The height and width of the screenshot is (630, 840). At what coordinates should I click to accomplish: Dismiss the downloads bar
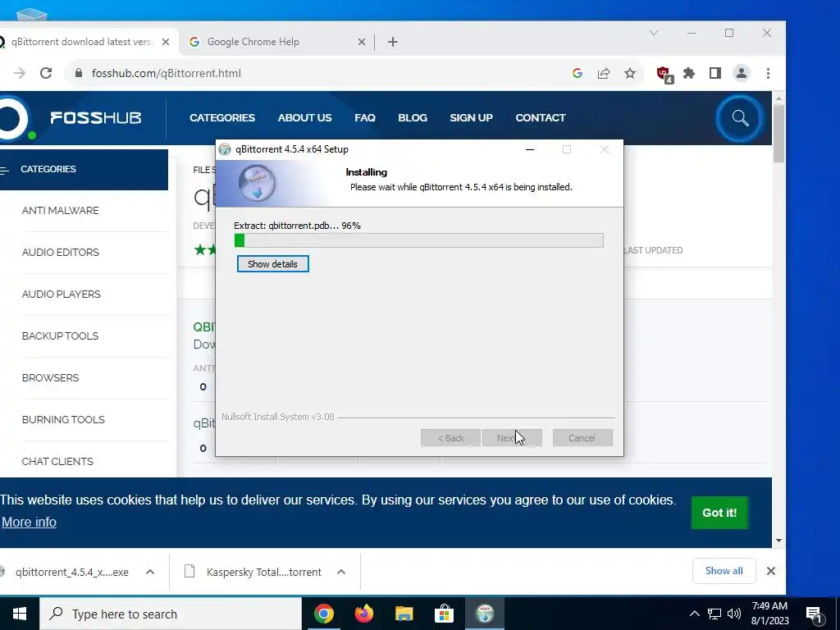pyautogui.click(x=771, y=571)
